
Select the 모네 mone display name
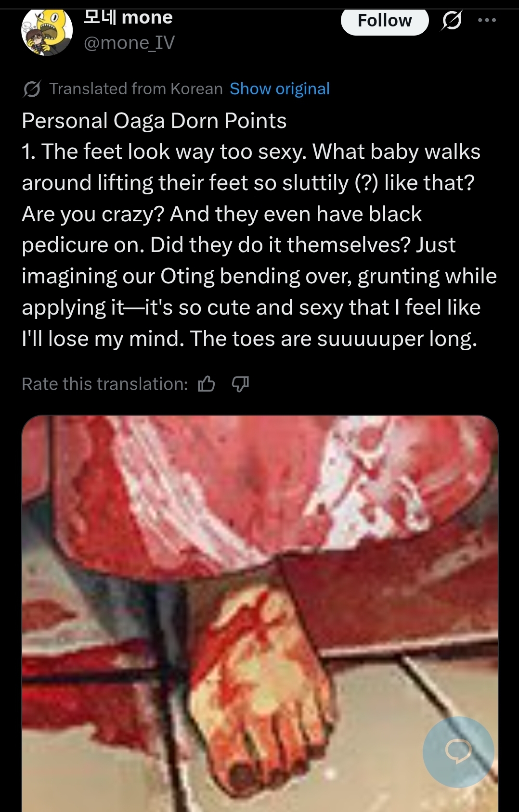128,17
